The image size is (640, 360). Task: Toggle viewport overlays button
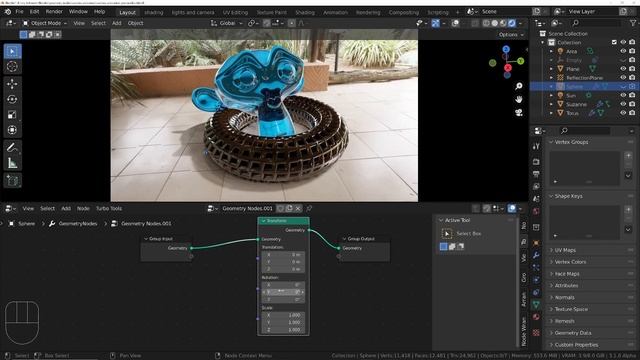coord(455,23)
